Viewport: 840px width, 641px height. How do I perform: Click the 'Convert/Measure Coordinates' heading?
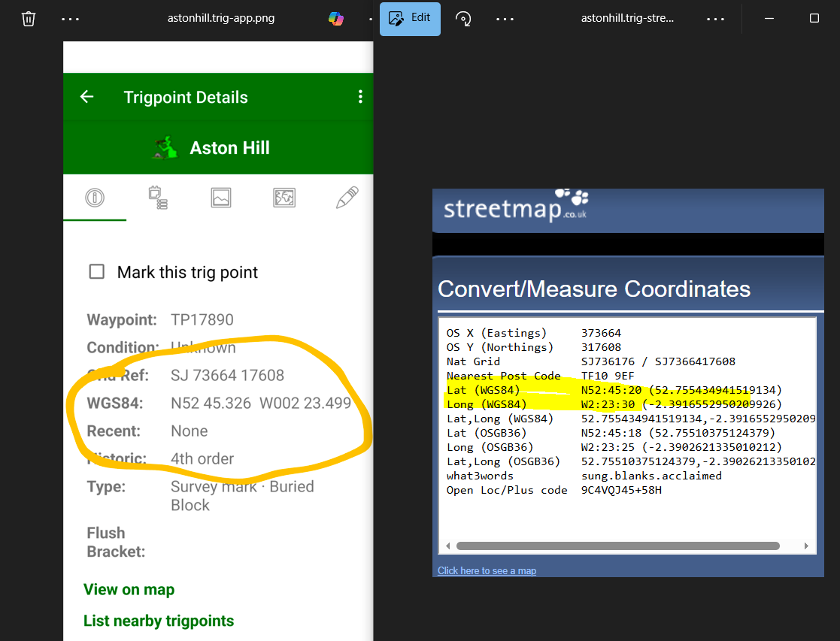click(x=594, y=289)
